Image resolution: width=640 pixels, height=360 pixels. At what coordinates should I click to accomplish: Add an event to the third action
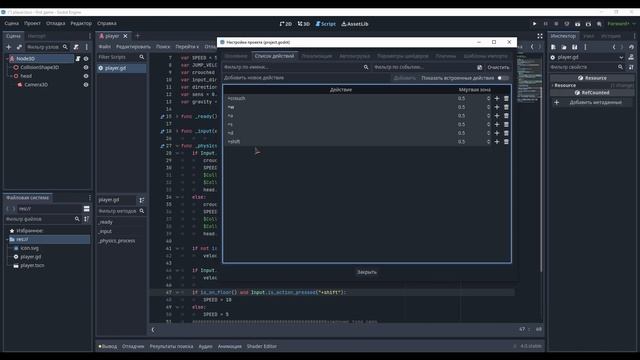point(497,116)
